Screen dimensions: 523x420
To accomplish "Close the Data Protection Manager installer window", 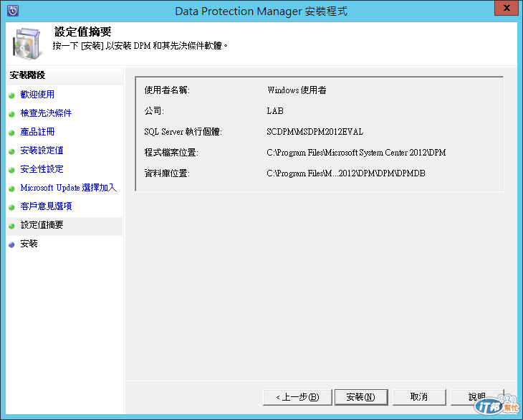I will 507,8.
